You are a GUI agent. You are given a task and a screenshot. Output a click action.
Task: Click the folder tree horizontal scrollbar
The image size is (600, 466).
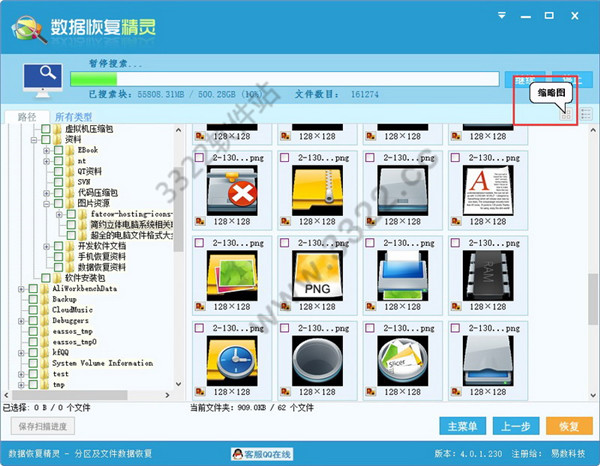tap(69, 395)
